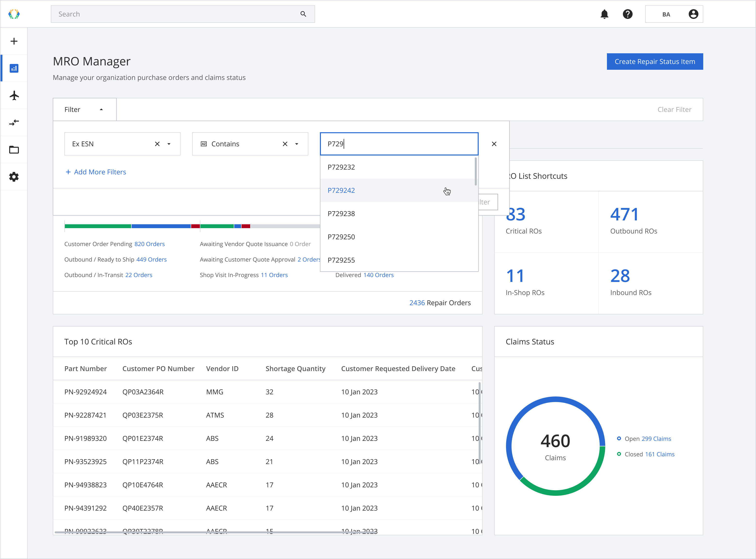Click PO number QP03E2375R

click(143, 415)
